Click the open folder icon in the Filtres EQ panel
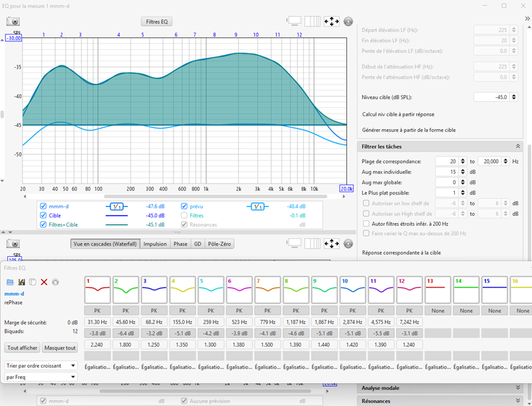This screenshot has width=532, height=406. [10, 282]
